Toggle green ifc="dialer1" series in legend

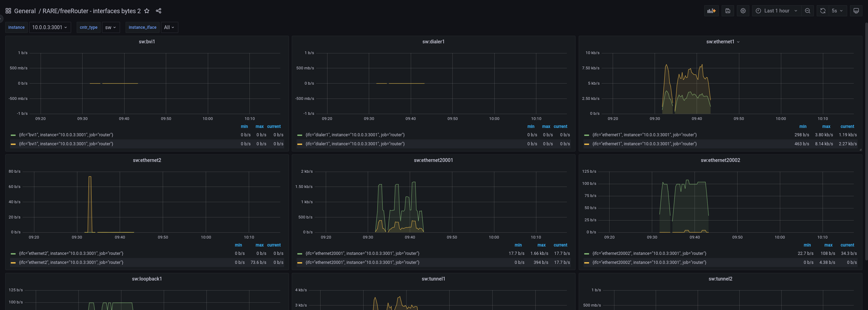(x=355, y=135)
